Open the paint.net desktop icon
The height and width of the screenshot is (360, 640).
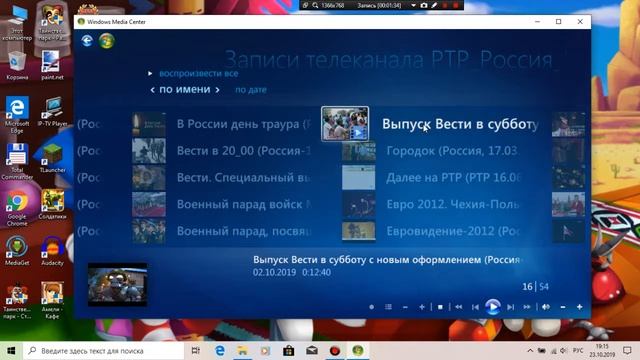[52, 66]
